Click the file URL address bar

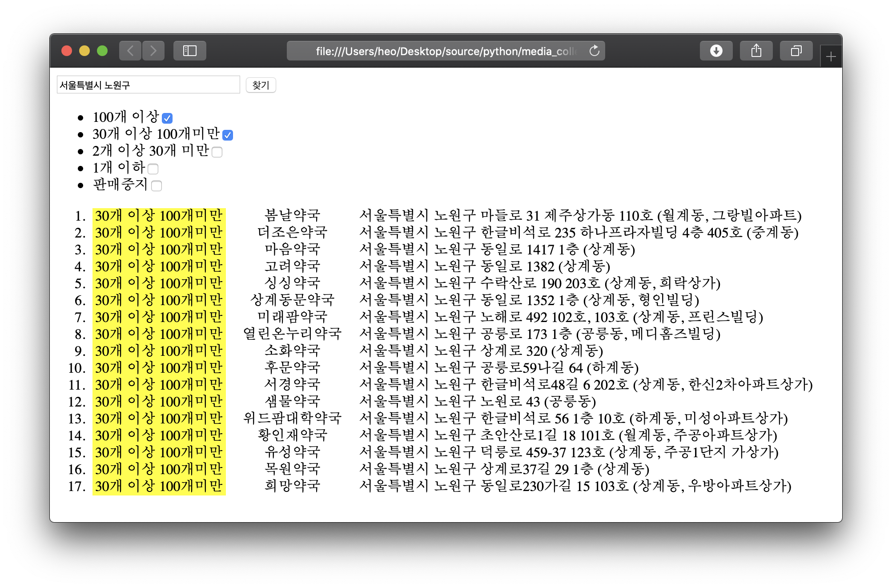(x=445, y=51)
